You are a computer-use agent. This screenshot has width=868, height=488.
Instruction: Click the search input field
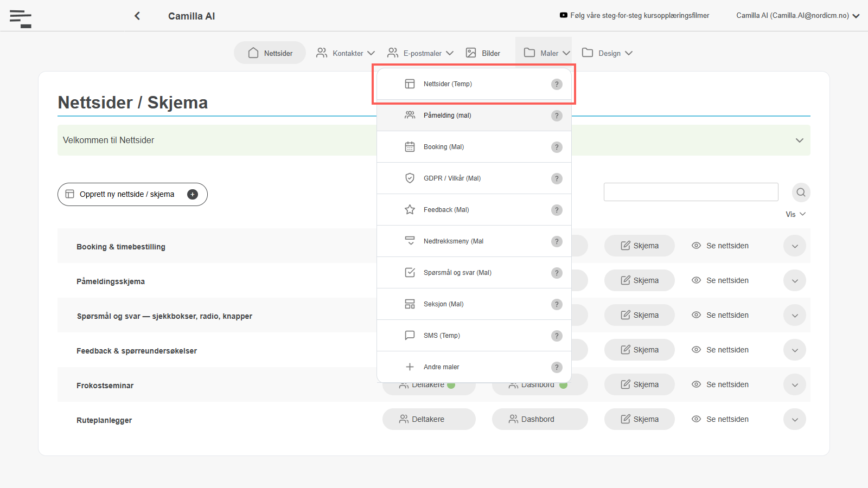click(x=691, y=192)
